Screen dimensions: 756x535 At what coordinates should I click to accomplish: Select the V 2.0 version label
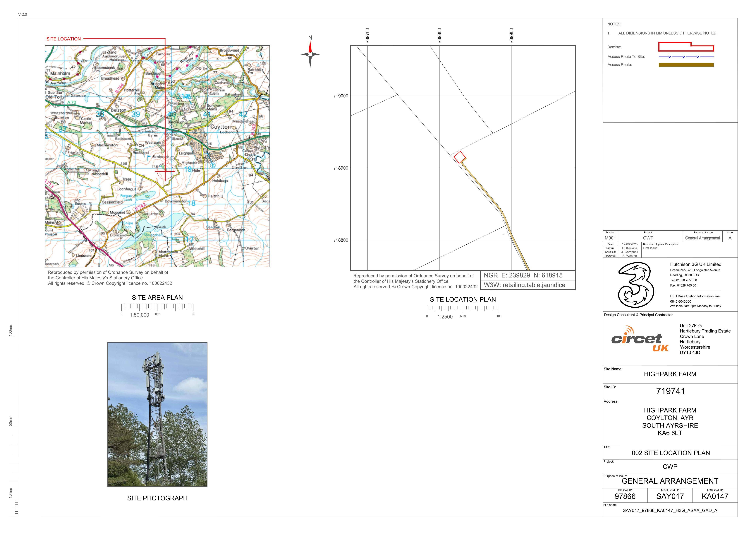coord(22,15)
